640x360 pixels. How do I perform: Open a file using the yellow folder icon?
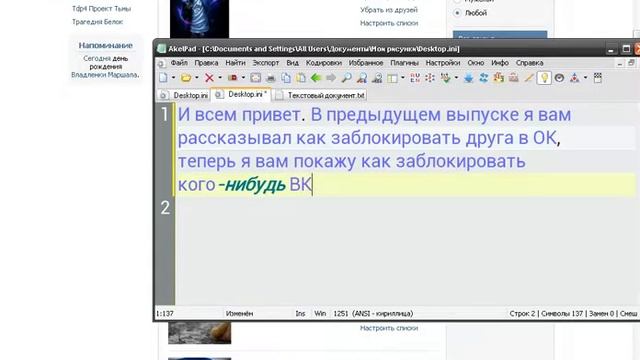(186, 78)
